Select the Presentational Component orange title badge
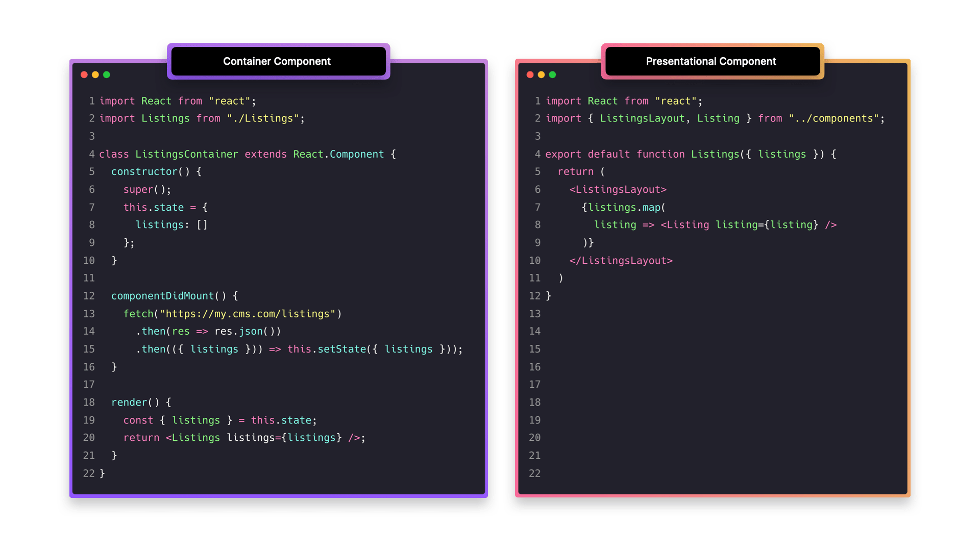Image resolution: width=980 pixels, height=551 pixels. tap(711, 61)
